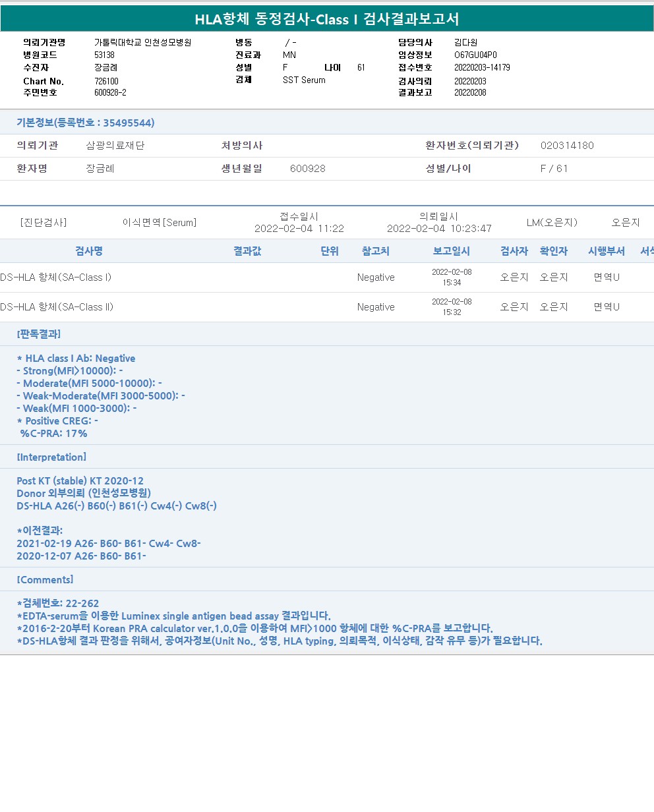The width and height of the screenshot is (654, 812).
Task: Select '이식면역 [Serum]' text
Action: [160, 222]
